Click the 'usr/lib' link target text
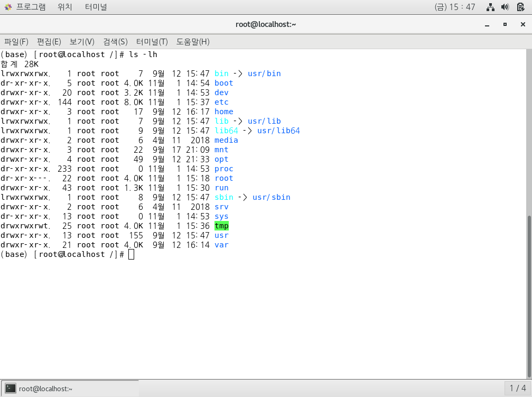 tap(264, 121)
